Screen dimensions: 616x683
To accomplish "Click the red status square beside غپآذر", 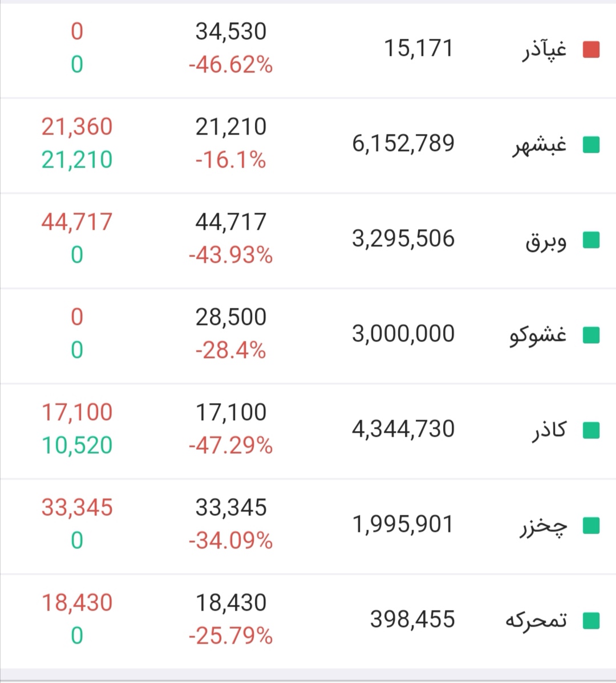I will (591, 49).
